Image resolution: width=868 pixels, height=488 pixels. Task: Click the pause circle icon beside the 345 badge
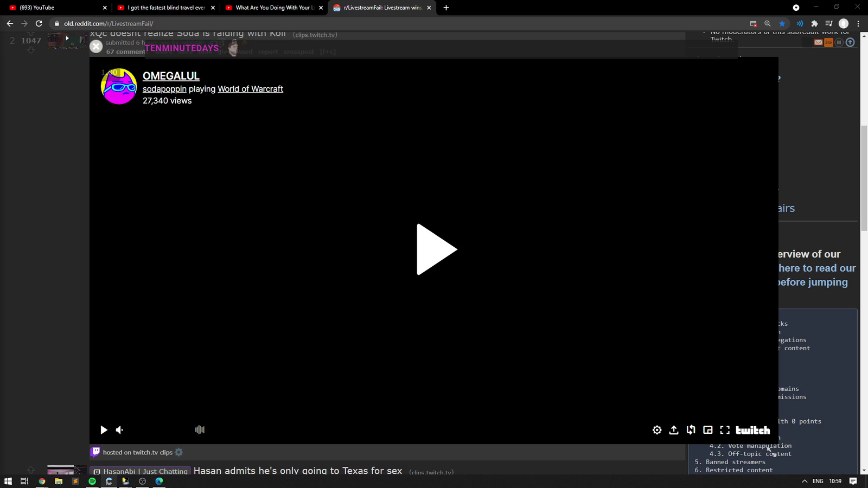[839, 42]
